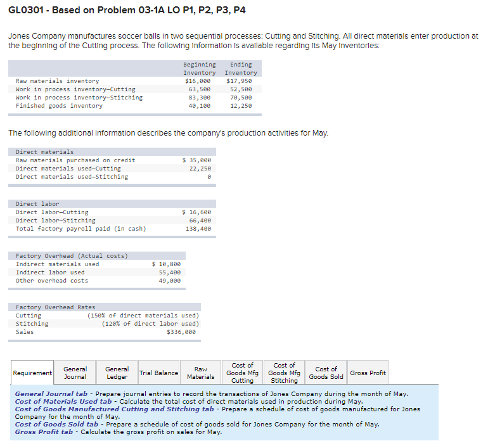Viewport: 488px width, 448px height.
Task: Click the 52,500 ending Cutting WIP value
Action: (x=241, y=89)
